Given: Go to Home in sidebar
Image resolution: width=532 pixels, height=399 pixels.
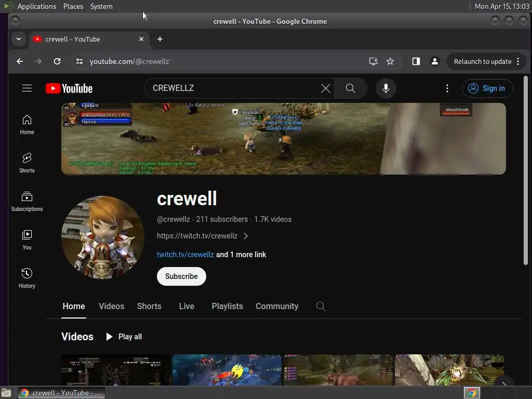Looking at the screenshot, I should coord(27,125).
